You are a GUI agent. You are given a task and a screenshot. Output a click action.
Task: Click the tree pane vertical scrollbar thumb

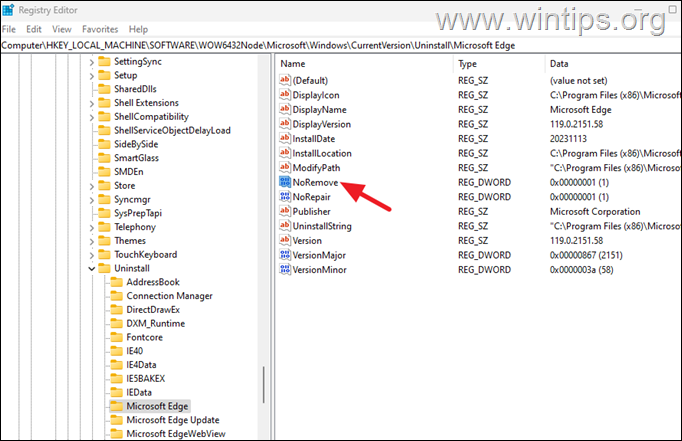coord(264,384)
